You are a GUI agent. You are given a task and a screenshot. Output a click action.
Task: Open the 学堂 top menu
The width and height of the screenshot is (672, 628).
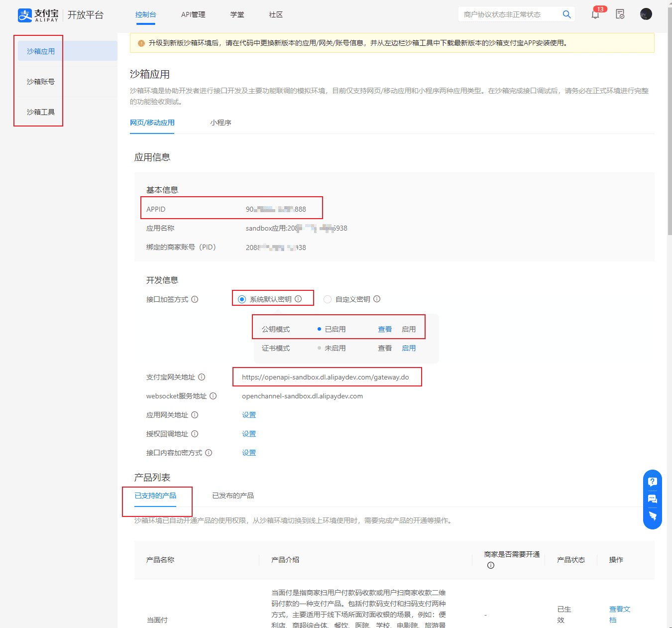tap(237, 14)
